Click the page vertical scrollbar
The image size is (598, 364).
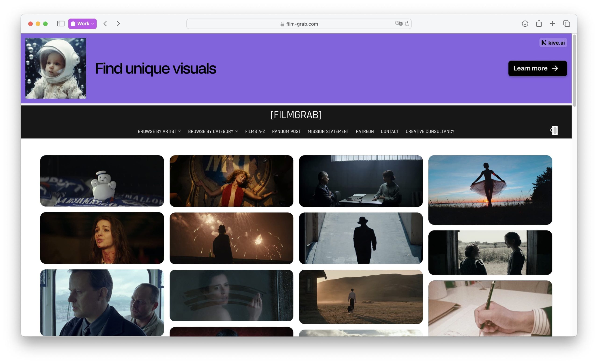click(574, 70)
